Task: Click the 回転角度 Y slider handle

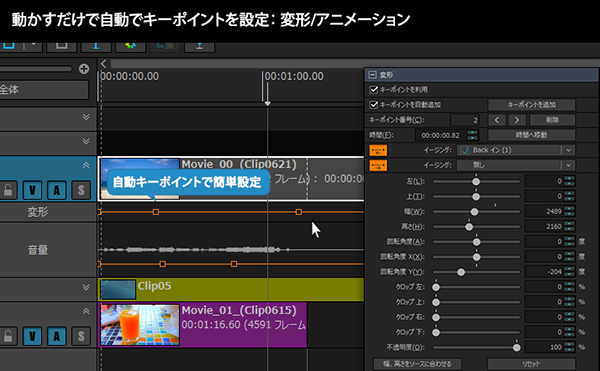Action: pos(461,272)
